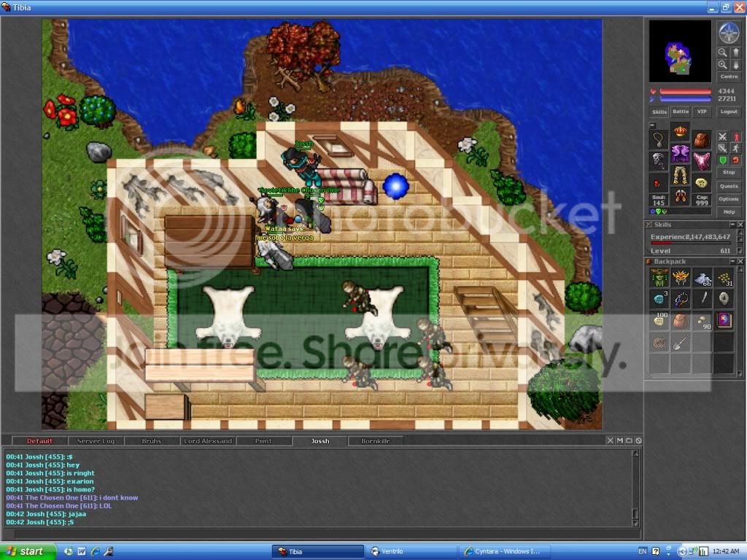Click the golden horned helmet in backpack
747x560 pixels.
point(681,278)
